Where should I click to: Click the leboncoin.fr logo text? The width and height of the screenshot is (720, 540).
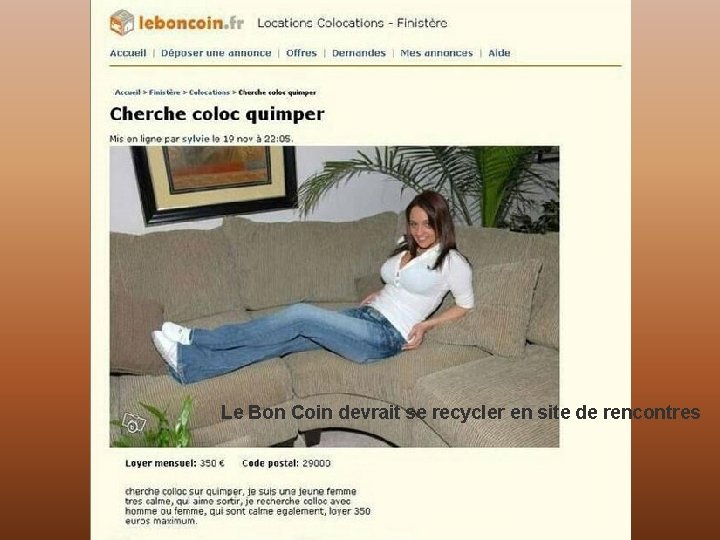point(191,22)
